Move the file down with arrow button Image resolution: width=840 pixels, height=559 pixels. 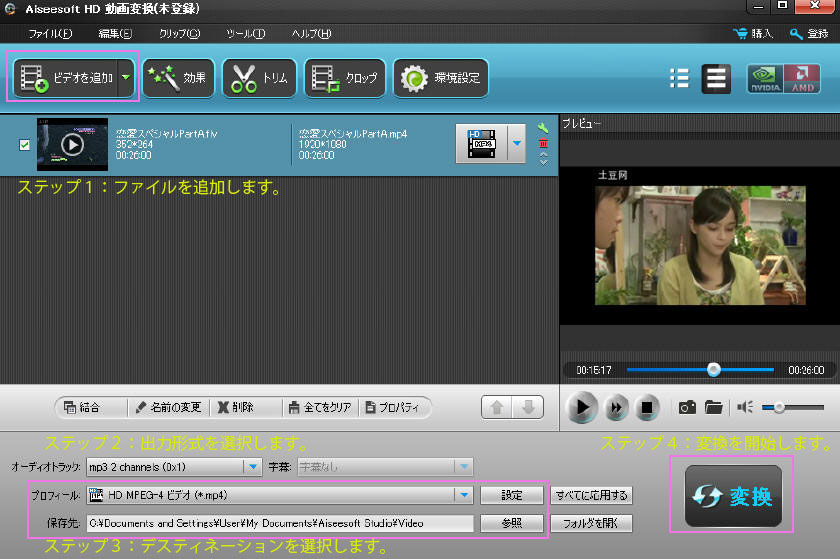pyautogui.click(x=528, y=407)
